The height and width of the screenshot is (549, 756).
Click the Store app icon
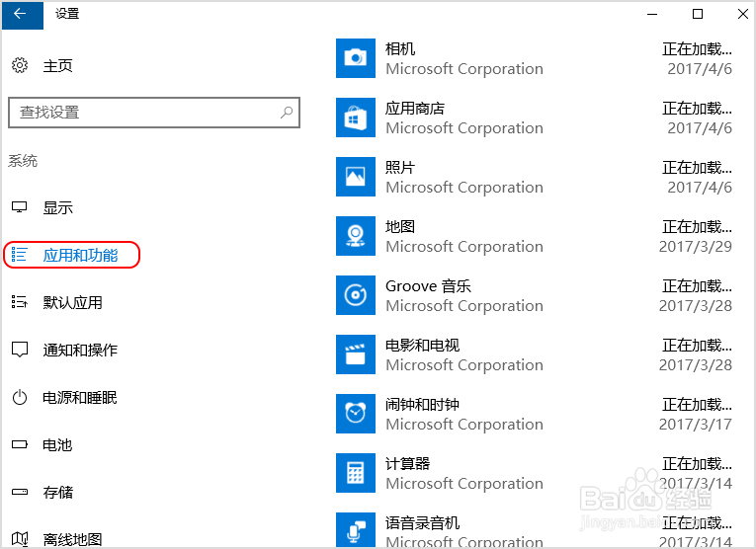(355, 118)
